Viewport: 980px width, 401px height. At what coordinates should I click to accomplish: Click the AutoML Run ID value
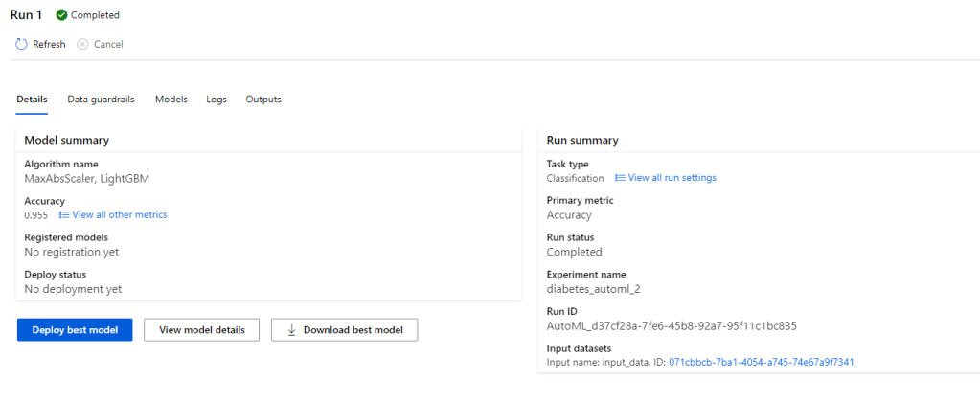pyautogui.click(x=671, y=326)
